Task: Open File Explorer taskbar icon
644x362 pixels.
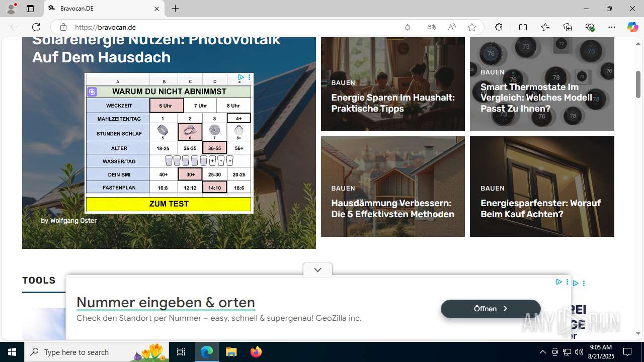Action: click(x=231, y=352)
